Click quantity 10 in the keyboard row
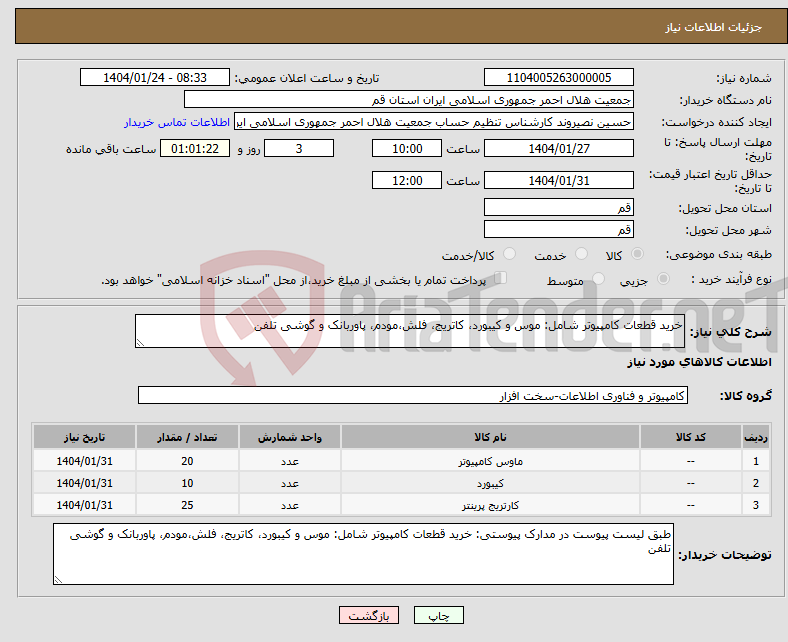 pos(187,483)
